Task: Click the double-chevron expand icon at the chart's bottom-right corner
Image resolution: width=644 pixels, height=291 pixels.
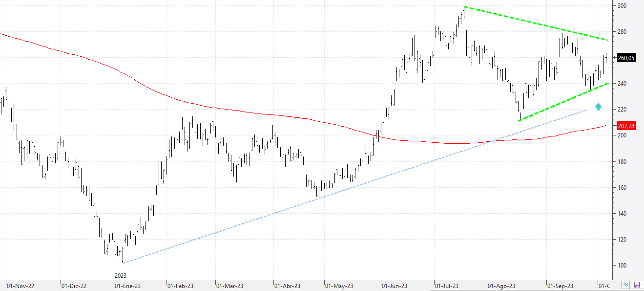Action: click(626, 285)
